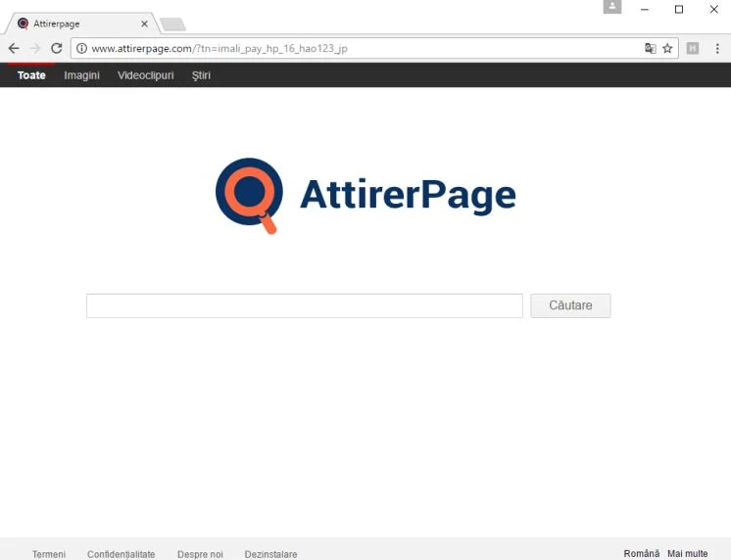Reload the Attirerpage page
Viewport: 731px width, 560px height.
57,48
